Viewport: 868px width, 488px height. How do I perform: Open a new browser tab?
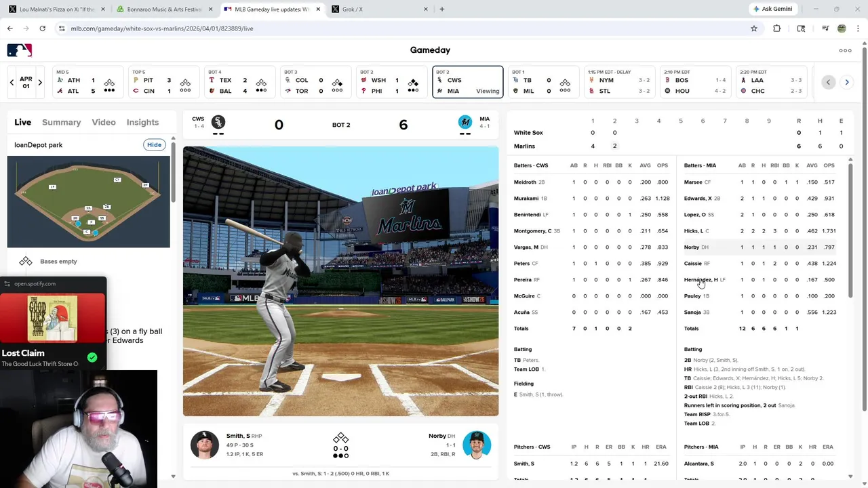pos(442,9)
